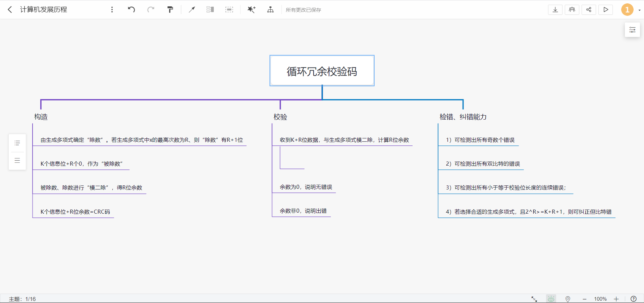Select the format painter tool
This screenshot has height=303, width=644.
pos(170,9)
